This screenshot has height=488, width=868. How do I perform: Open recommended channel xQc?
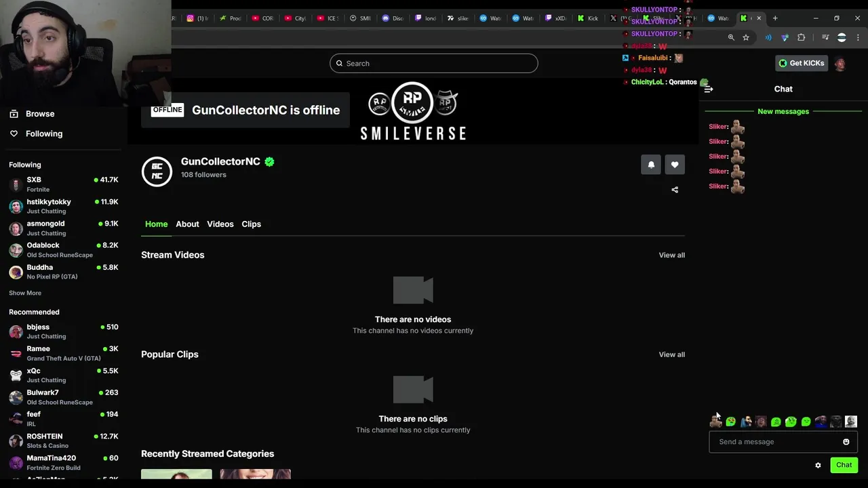tap(64, 375)
